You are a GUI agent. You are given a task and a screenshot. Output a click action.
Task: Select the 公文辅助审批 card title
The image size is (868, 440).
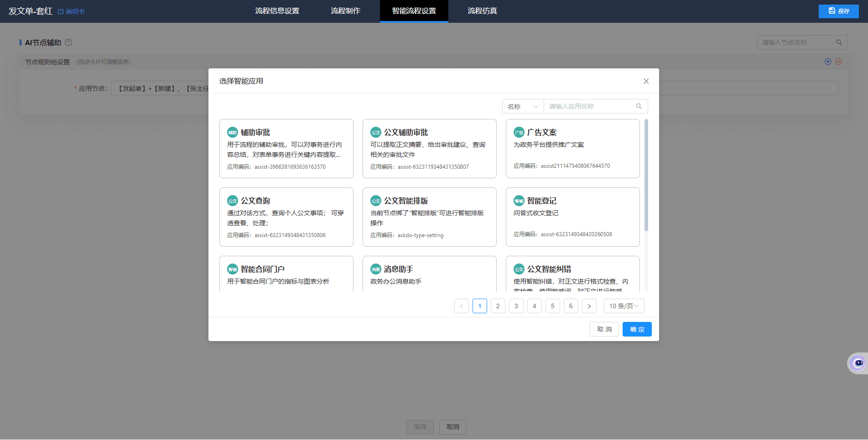[406, 132]
